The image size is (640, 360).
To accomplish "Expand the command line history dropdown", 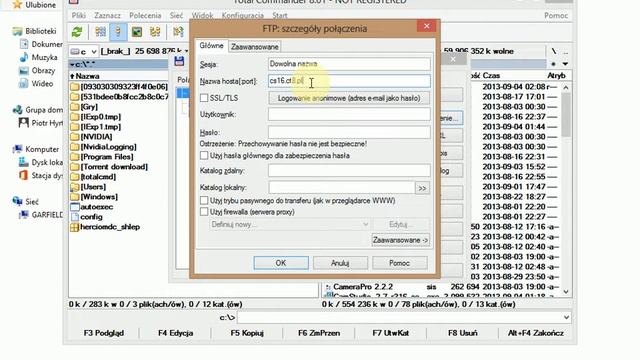I will coord(566,317).
